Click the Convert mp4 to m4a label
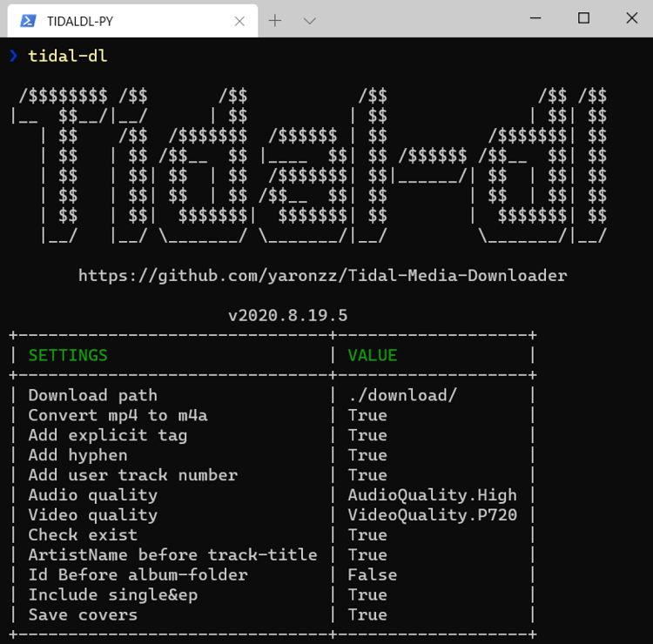Viewport: 653px width, 644px height. coord(118,415)
